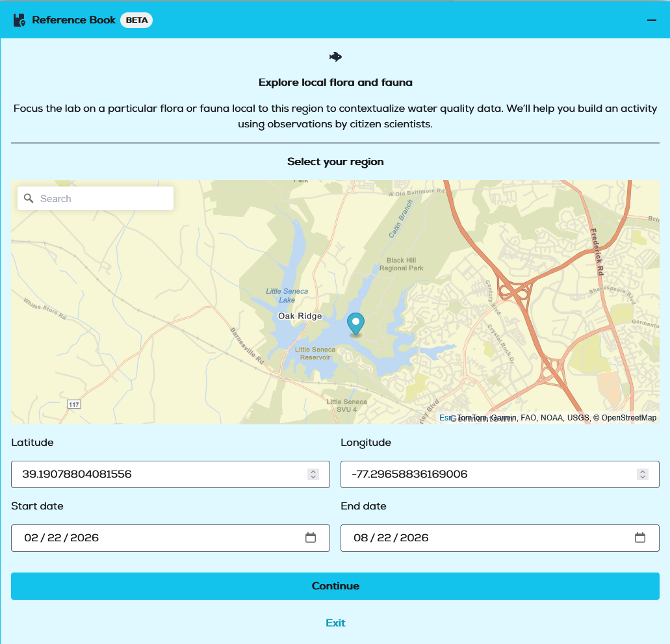Minimize the Reference Book panel
Viewport: 670px width, 644px height.
[652, 20]
